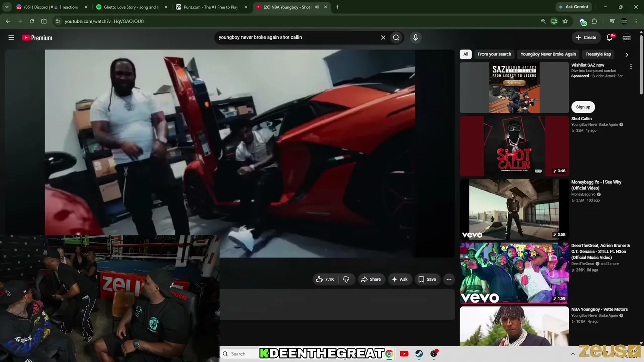Mute the NBA Youngboy tab audio icon
The height and width of the screenshot is (362, 644).
coord(317,7)
